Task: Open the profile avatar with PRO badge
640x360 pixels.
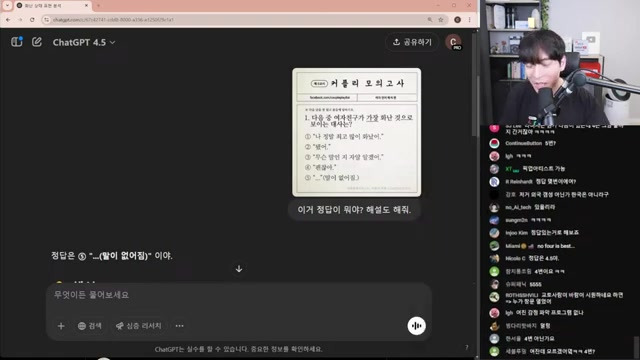Action: point(453,42)
